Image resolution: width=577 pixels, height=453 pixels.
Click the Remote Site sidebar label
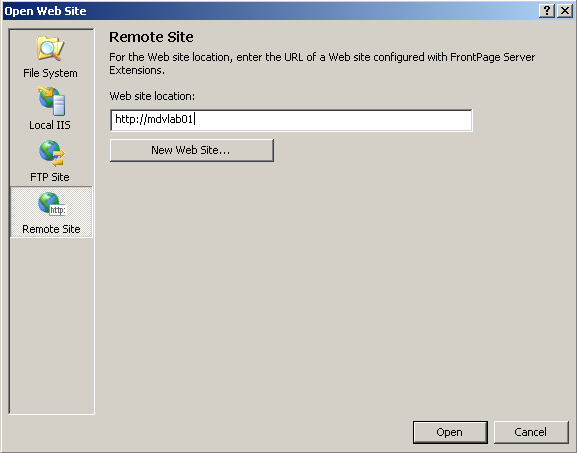click(x=51, y=229)
